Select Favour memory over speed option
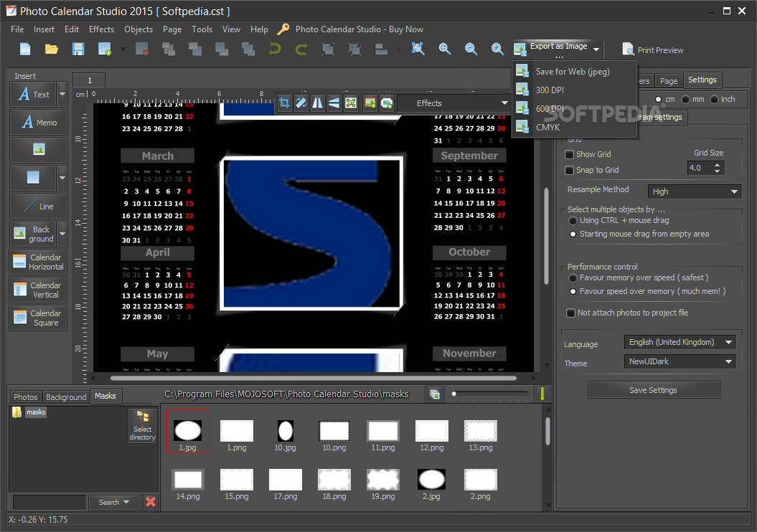 coord(573,277)
